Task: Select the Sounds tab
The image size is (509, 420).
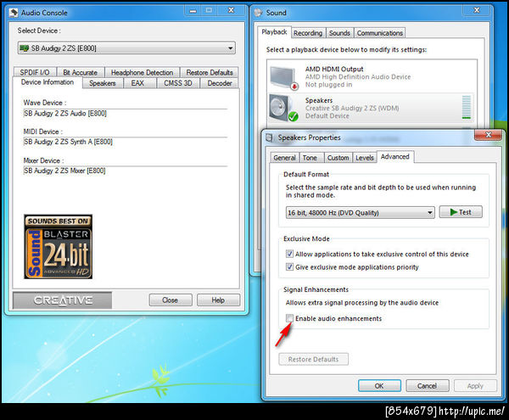Action: tap(339, 33)
